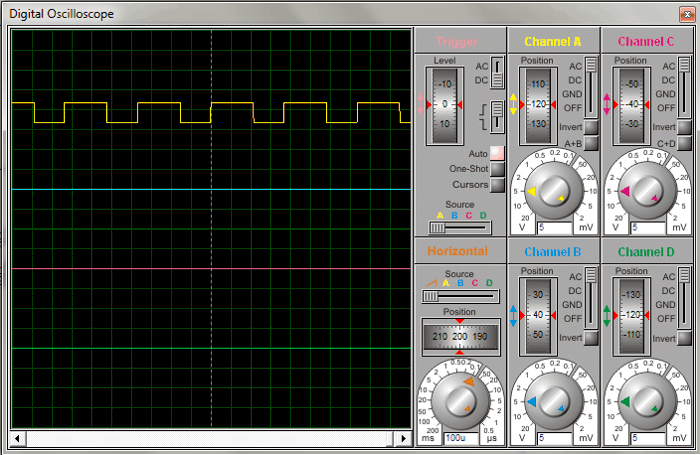Image resolution: width=700 pixels, height=455 pixels.
Task: Click Channel D voltage value field
Action: tap(648, 438)
